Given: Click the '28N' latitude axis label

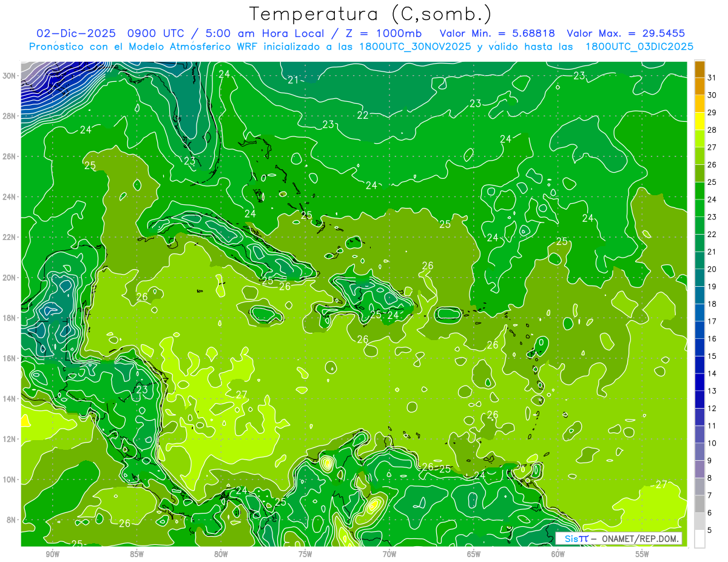Looking at the screenshot, I should (x=10, y=116).
